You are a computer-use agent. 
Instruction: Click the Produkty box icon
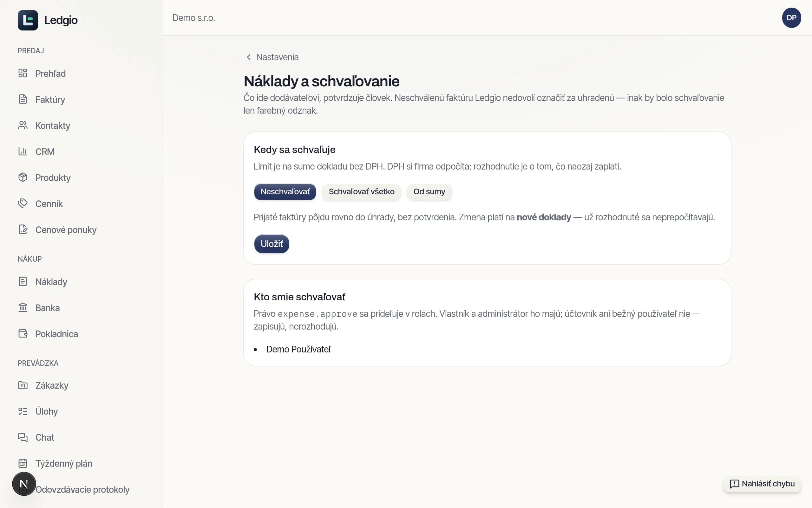(23, 177)
